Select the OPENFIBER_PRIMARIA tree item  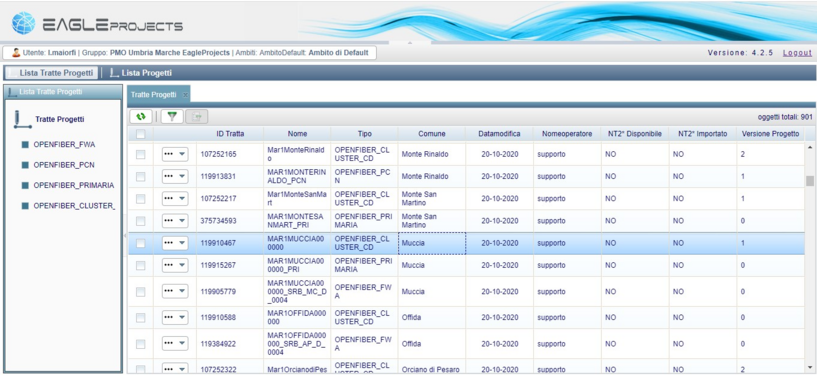click(x=73, y=185)
